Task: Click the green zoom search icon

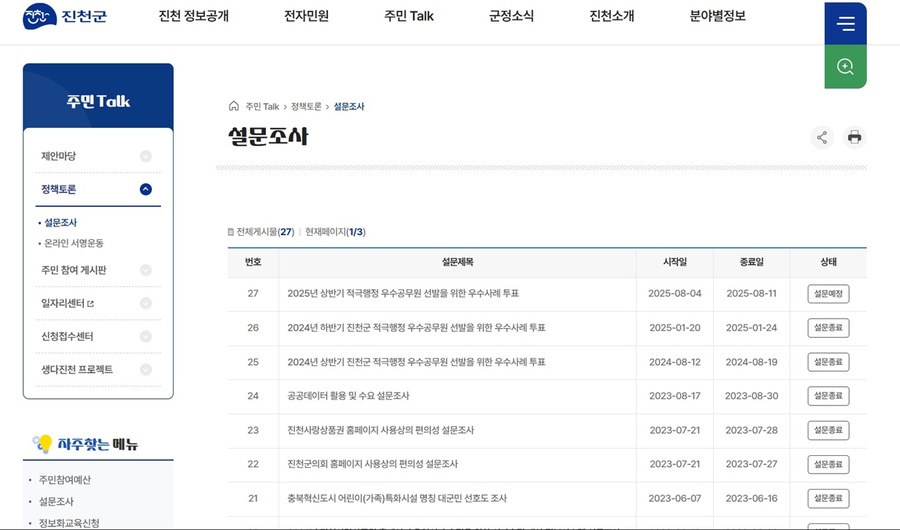Action: click(x=845, y=66)
